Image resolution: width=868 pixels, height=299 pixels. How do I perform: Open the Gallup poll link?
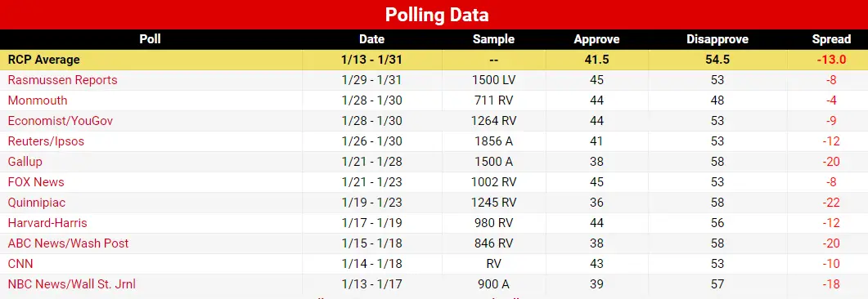click(25, 162)
